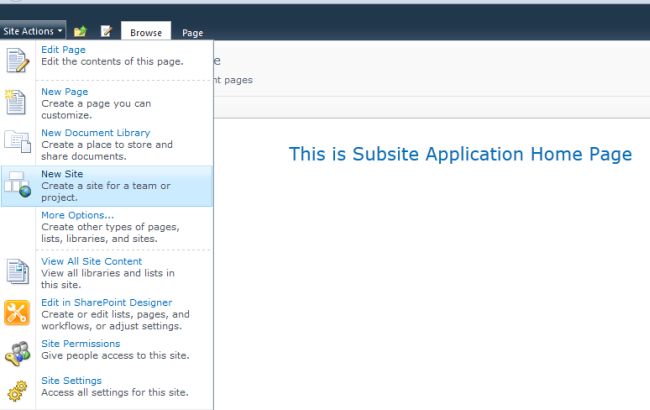The height and width of the screenshot is (410, 650).
Task: Click 'Create a site for a team or project.' description
Action: pos(106,192)
